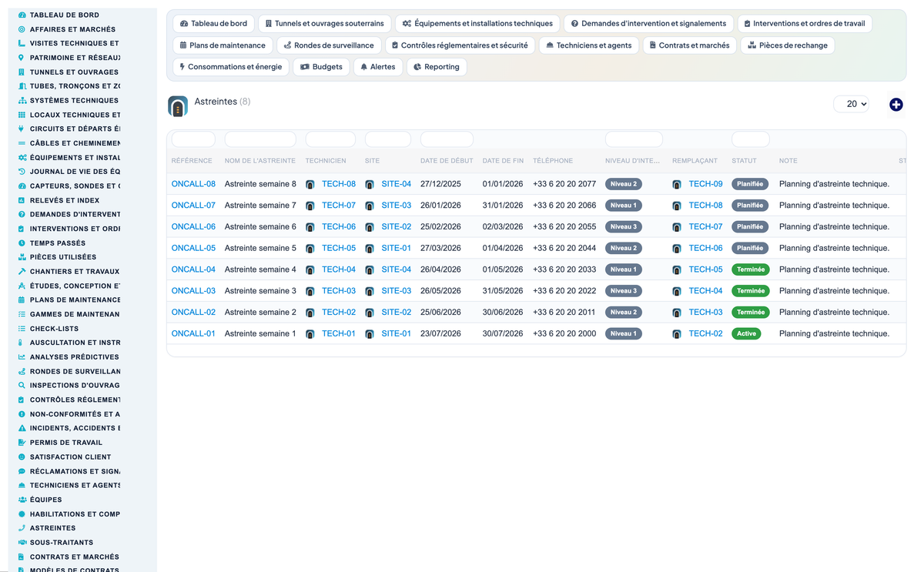
Task: Click the Date de début filter field
Action: pyautogui.click(x=447, y=139)
